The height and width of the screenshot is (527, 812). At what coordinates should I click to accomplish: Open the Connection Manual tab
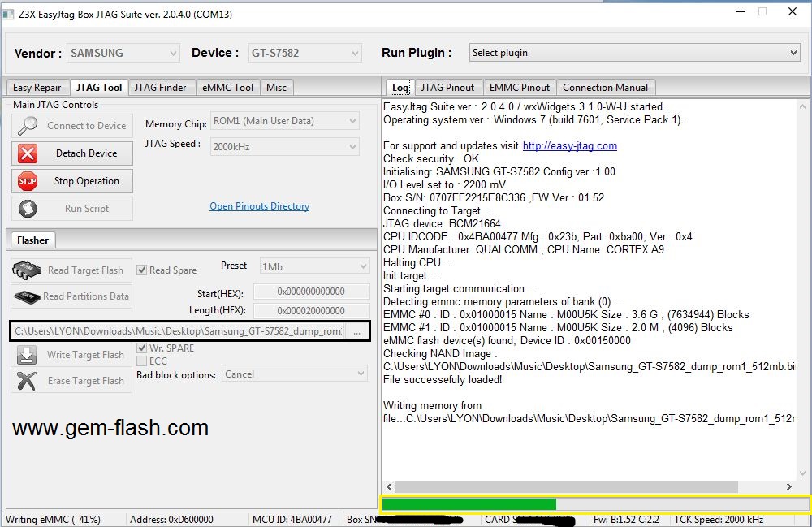click(x=606, y=88)
